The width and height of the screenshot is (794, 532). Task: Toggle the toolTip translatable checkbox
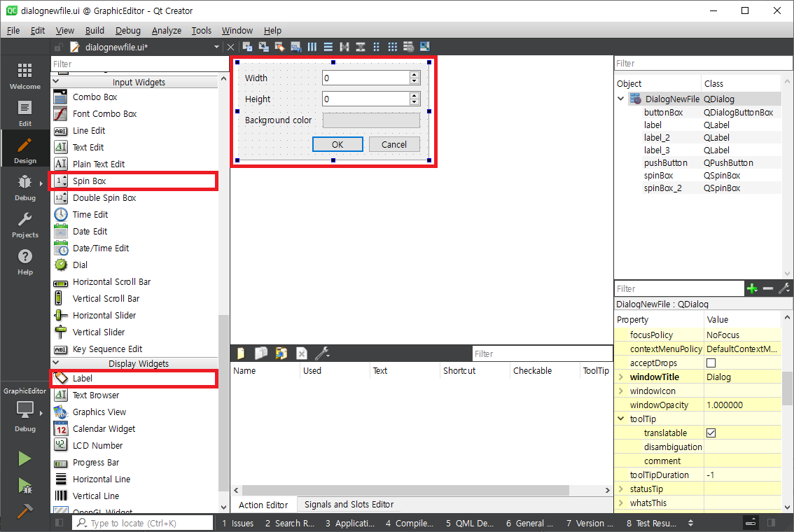point(711,433)
